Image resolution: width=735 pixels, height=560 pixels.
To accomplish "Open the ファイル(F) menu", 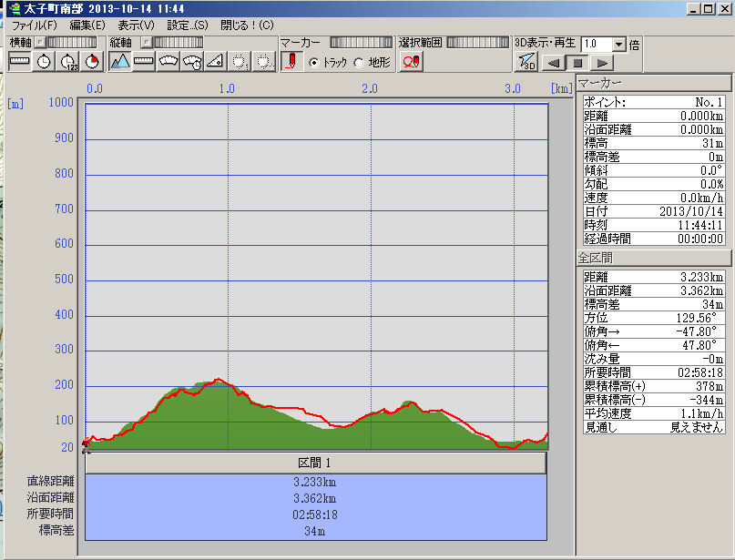I will (34, 25).
